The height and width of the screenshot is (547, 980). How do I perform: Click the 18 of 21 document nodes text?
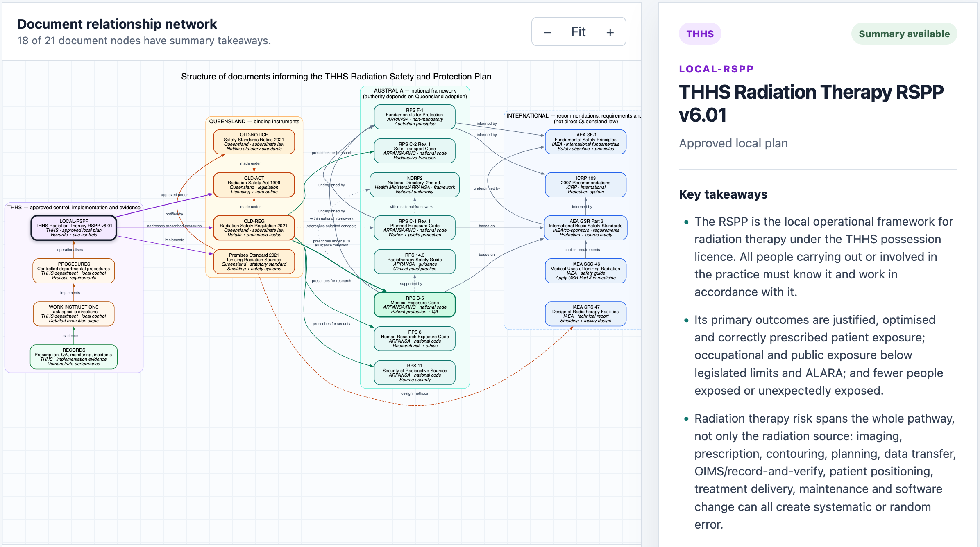[144, 41]
